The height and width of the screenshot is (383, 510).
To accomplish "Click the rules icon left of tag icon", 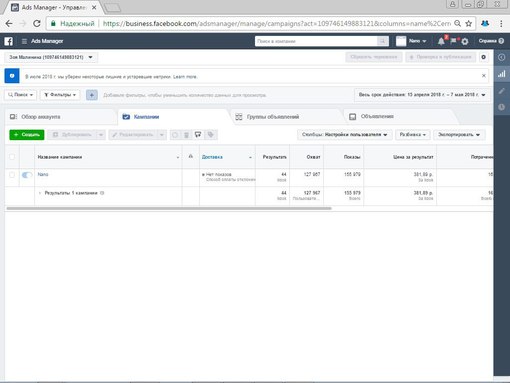I will pos(198,135).
